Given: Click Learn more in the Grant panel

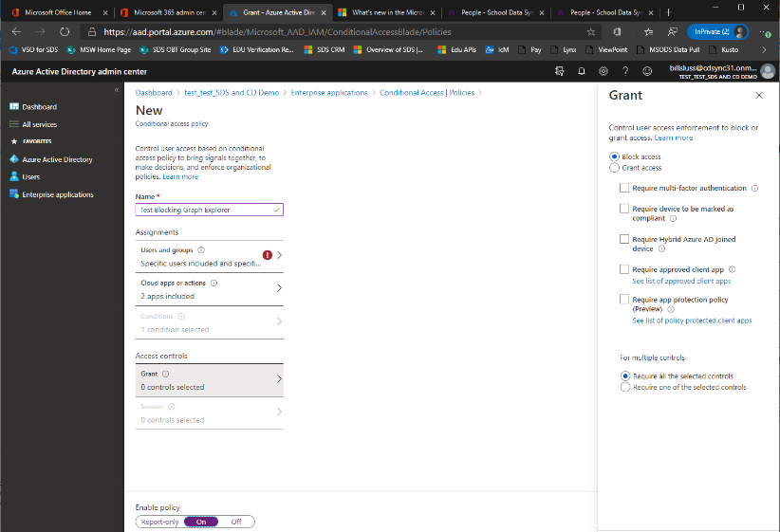Looking at the screenshot, I should 674,138.
